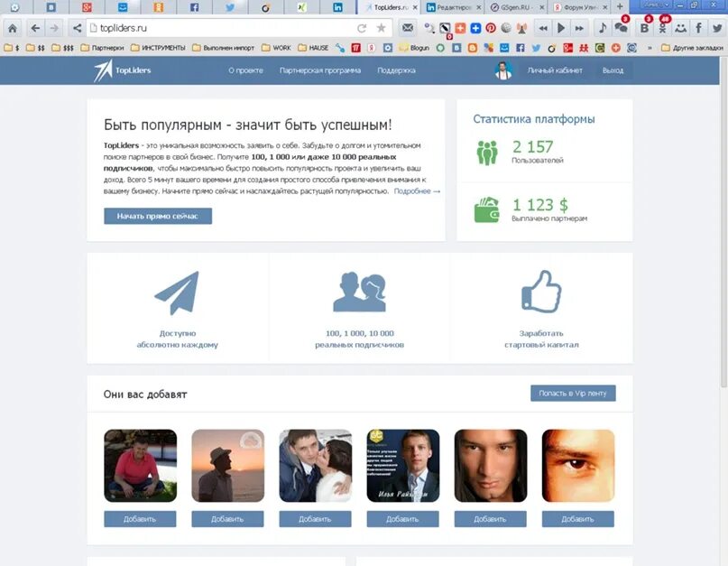Open the HAUSE bookmarks folder

point(313,48)
